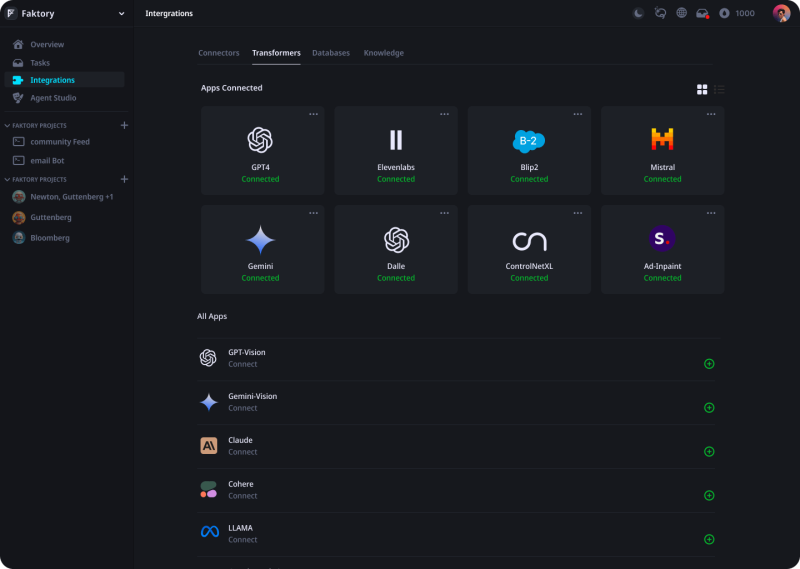This screenshot has width=800, height=569.
Task: Add item with second plus icon
Action: coord(124,179)
